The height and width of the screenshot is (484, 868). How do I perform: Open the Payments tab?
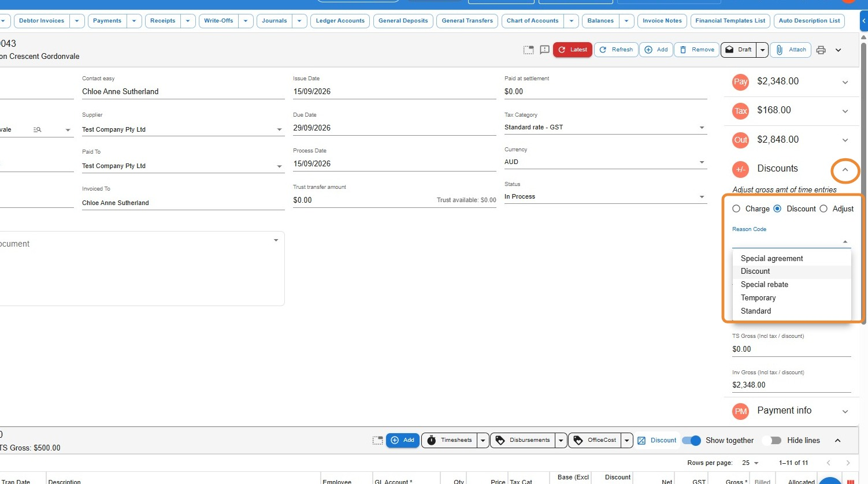107,21
